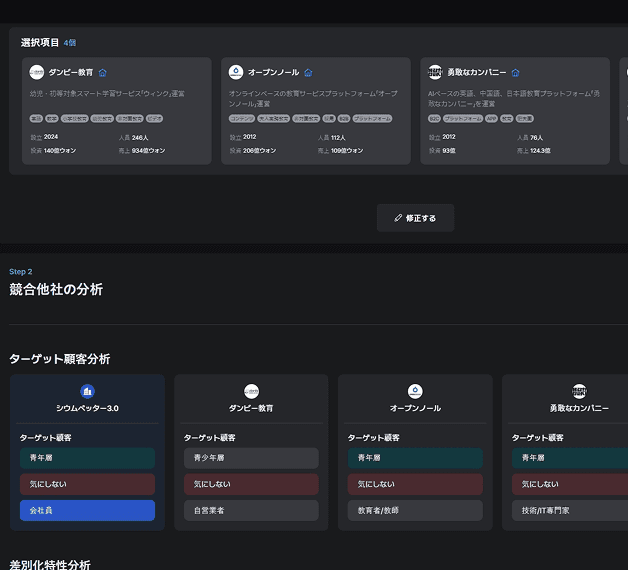The image size is (628, 570).
Task: Select 気にしない chip under 勇敢なカンパニー
Action: [x=570, y=484]
